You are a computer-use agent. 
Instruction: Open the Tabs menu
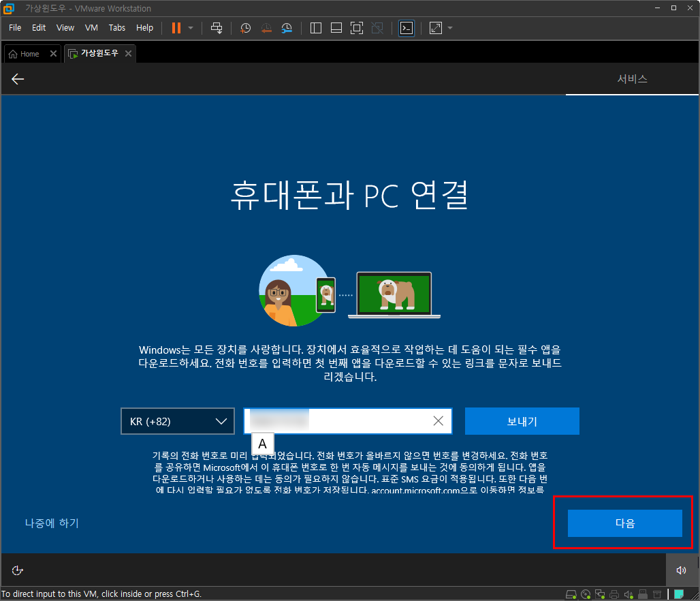point(117,28)
